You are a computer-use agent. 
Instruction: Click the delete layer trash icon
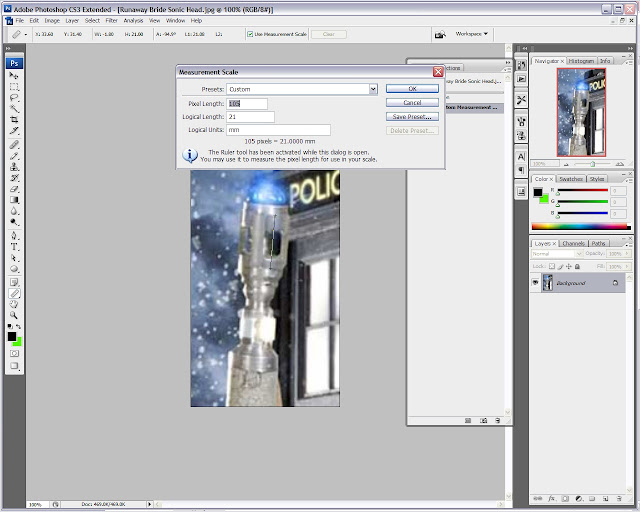pos(619,499)
